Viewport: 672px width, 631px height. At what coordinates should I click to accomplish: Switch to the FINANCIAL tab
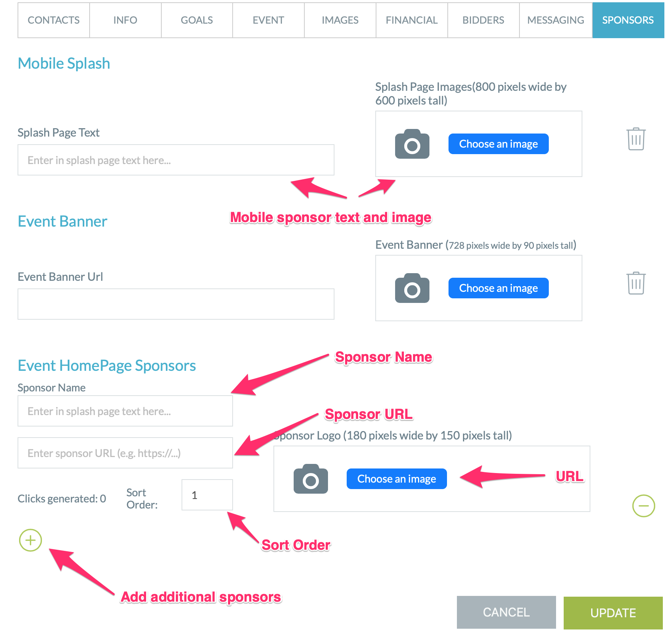(412, 20)
